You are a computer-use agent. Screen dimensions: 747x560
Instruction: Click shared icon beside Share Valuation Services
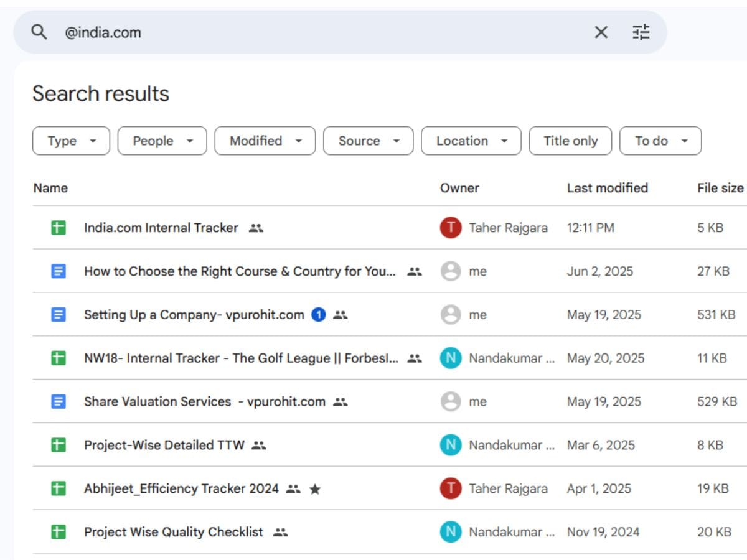click(x=340, y=403)
